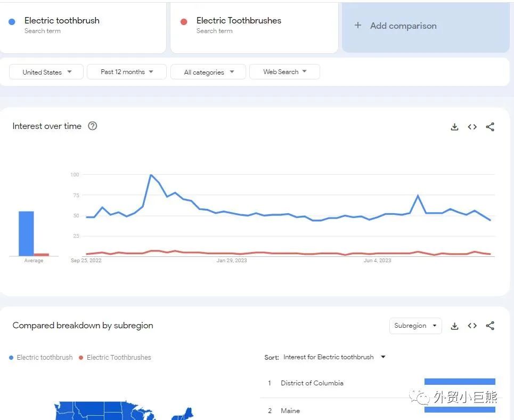This screenshot has height=420, width=514.
Task: Open embed code for subregion breakdown
Action: tap(472, 326)
